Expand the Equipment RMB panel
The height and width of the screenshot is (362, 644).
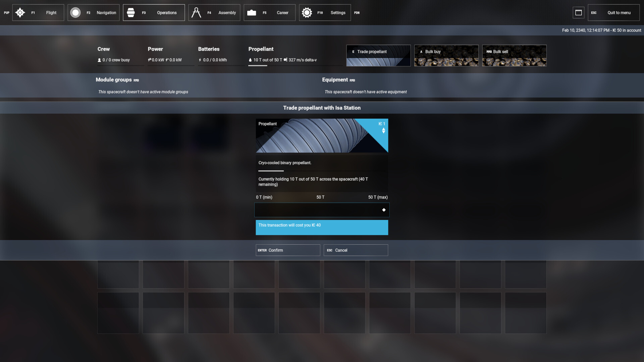point(352,80)
